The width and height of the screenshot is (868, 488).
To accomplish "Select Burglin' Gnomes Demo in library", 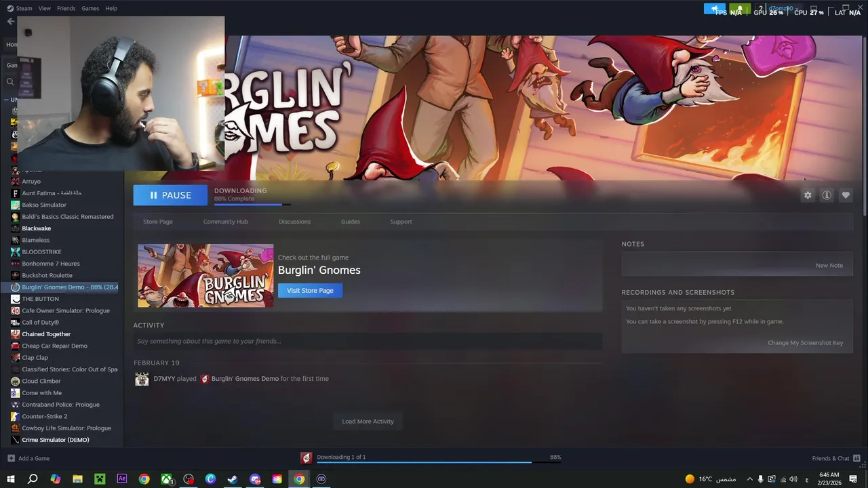I will coord(64,287).
